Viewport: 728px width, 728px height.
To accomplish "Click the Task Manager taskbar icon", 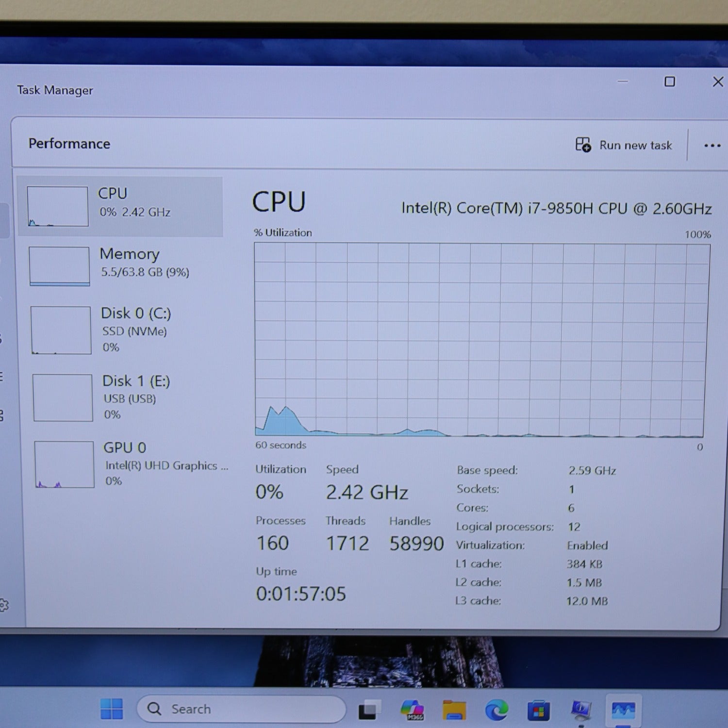I will [x=623, y=711].
